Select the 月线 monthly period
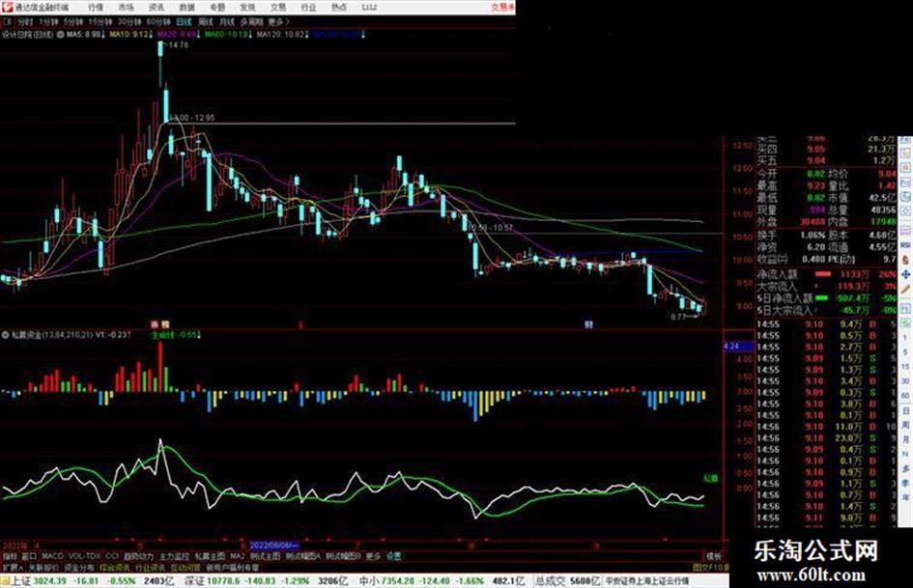 (226, 21)
